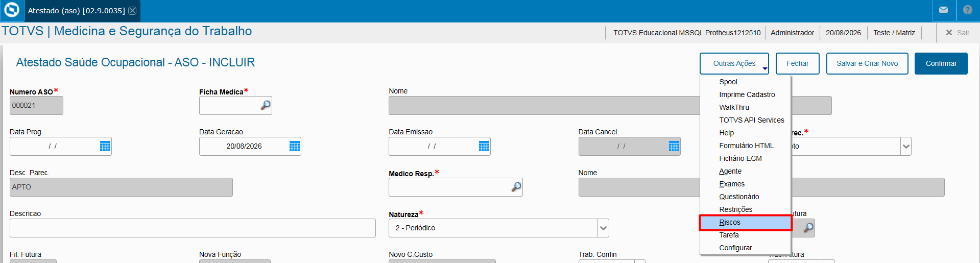The height and width of the screenshot is (263, 980).
Task: Select Riscos menu item
Action: click(746, 222)
